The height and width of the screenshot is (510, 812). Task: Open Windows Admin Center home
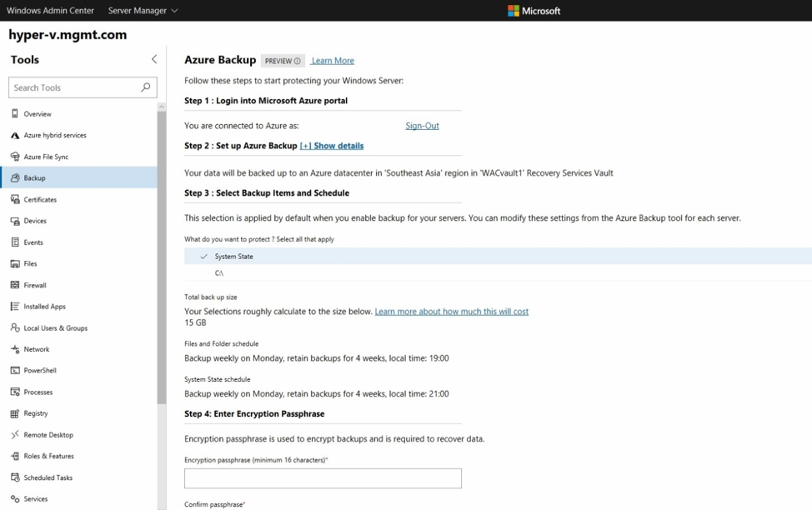[x=50, y=10]
